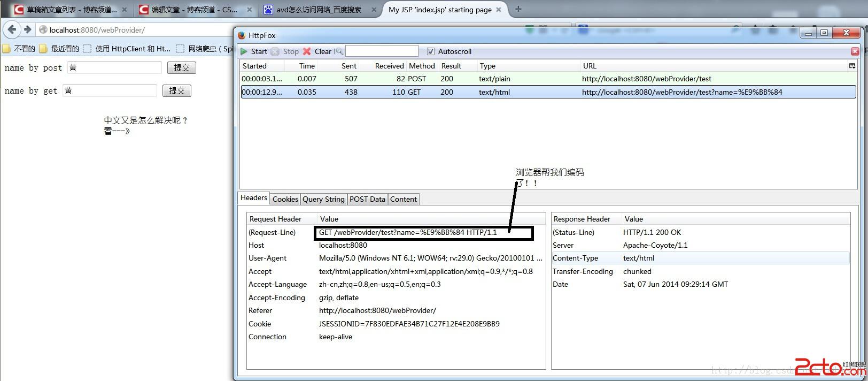Screen dimensions: 868x381
Task: Start capturing in HttpFox
Action: coord(253,51)
